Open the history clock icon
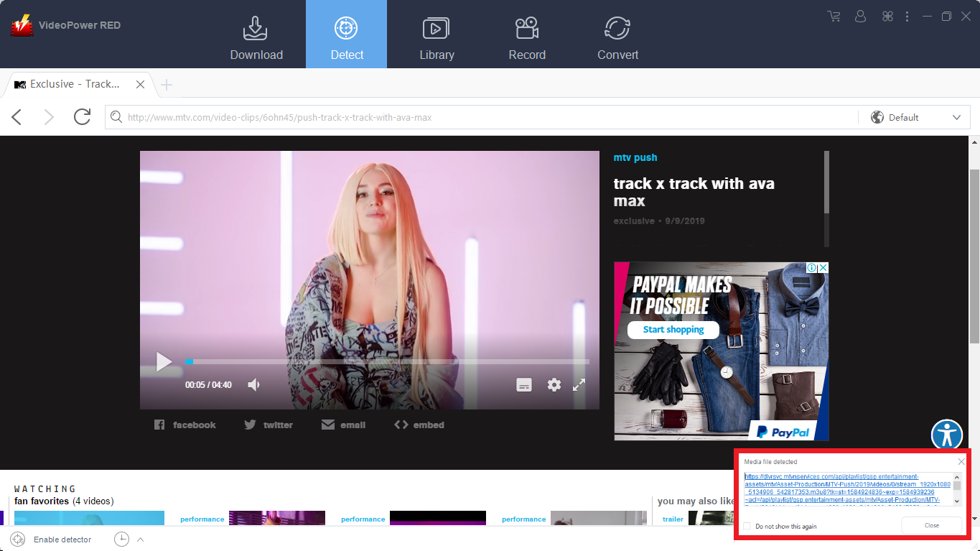 click(121, 539)
